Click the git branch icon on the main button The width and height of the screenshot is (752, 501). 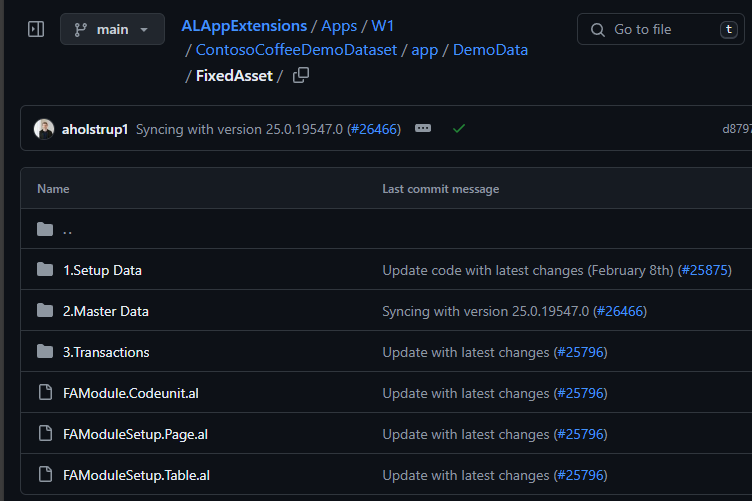tap(80, 30)
